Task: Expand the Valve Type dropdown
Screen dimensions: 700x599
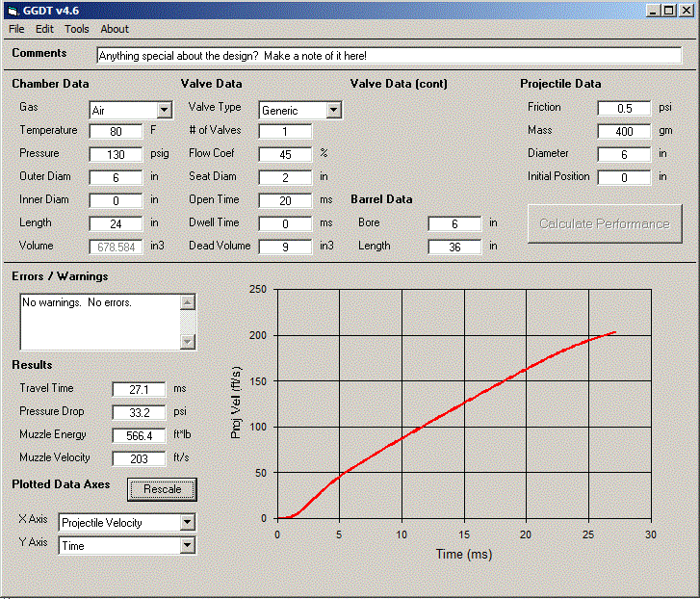Action: coord(333,110)
